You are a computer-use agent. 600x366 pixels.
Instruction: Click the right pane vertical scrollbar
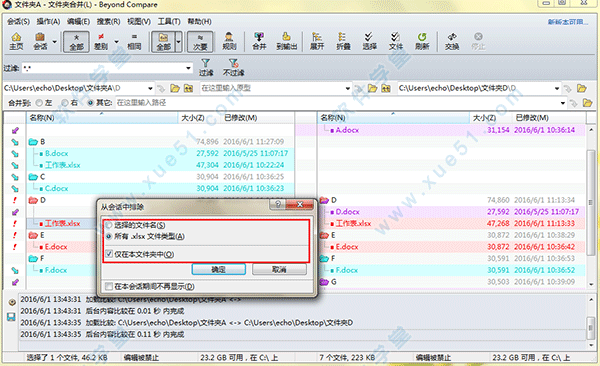[x=591, y=207]
